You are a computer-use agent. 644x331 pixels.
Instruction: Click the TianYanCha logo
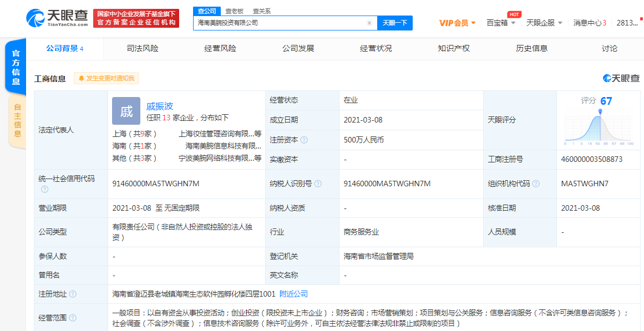(x=57, y=18)
